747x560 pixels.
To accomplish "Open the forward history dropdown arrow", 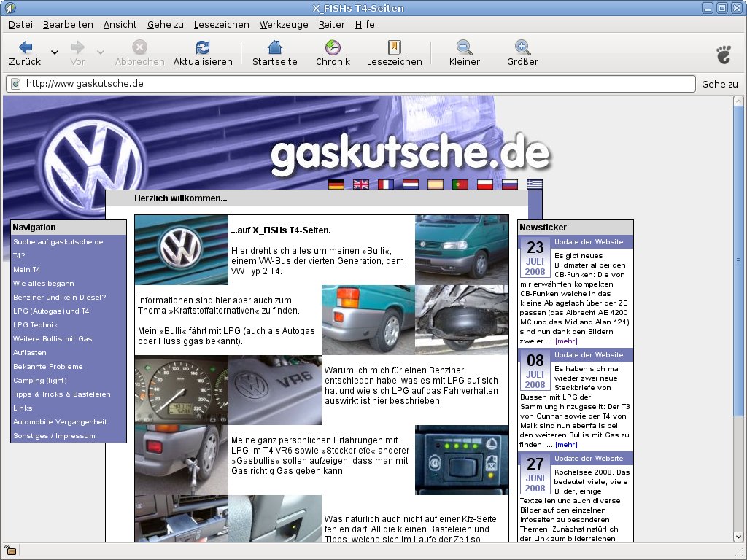I will [101, 52].
